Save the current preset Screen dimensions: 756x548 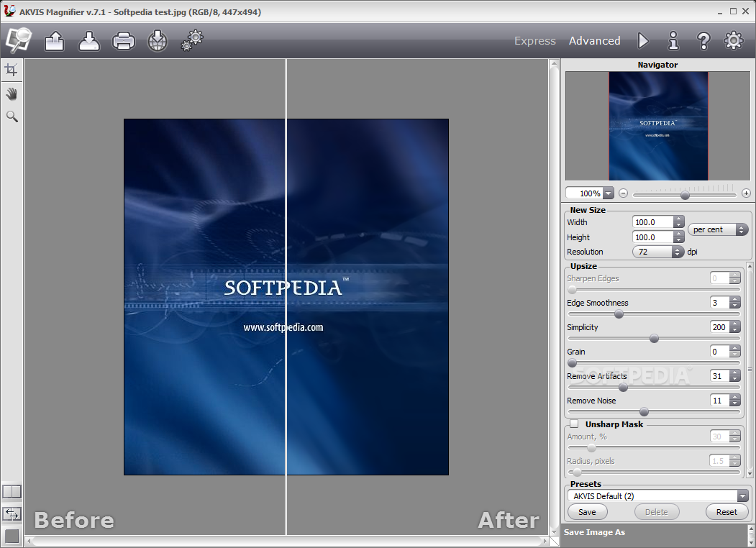point(587,512)
